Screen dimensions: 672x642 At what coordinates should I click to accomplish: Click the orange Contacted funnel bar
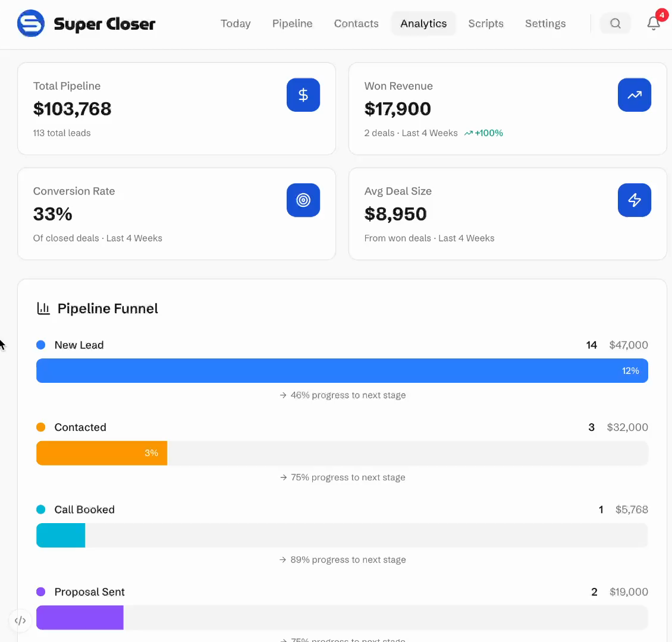click(x=102, y=453)
